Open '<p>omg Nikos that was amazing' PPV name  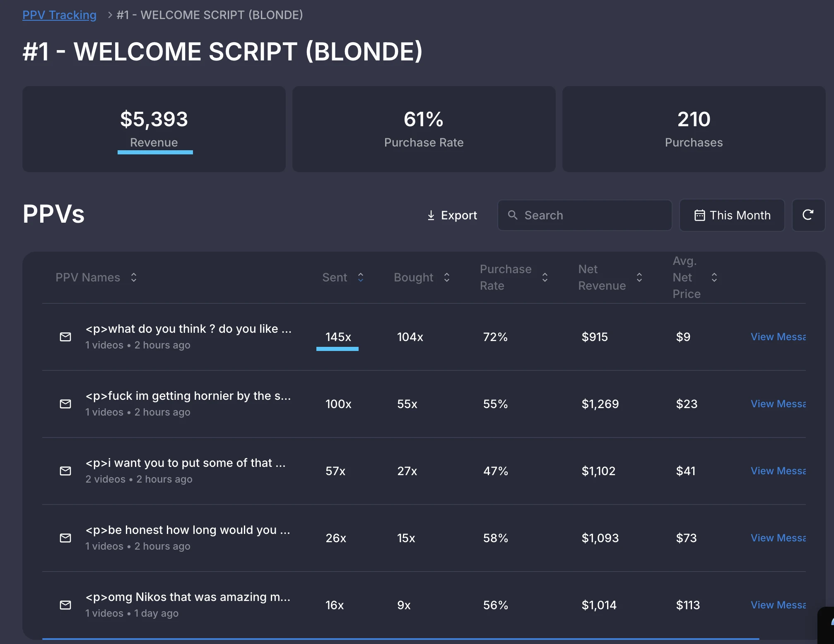click(x=188, y=597)
